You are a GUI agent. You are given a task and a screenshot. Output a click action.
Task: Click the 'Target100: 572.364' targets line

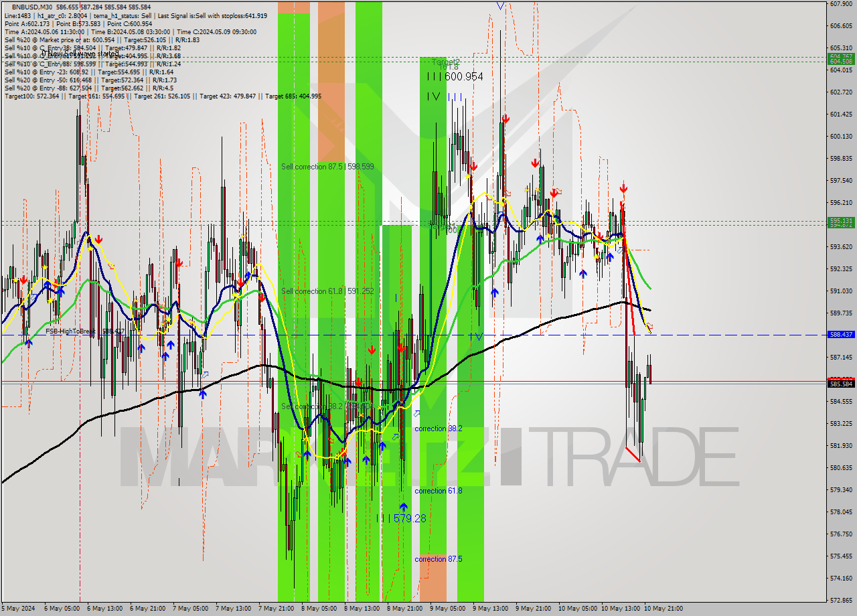(163, 96)
